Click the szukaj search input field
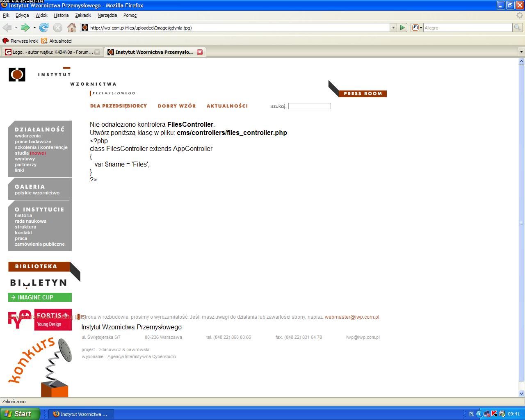This screenshot has height=420, width=525. click(309, 106)
